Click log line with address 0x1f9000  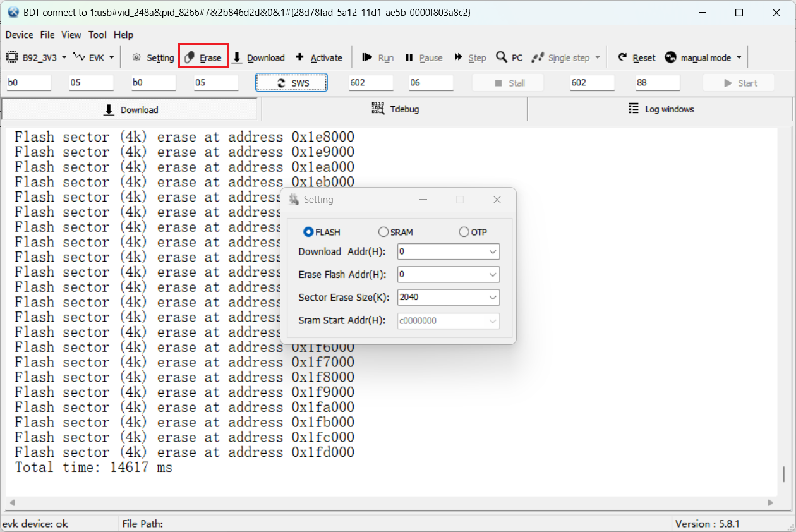[184, 392]
